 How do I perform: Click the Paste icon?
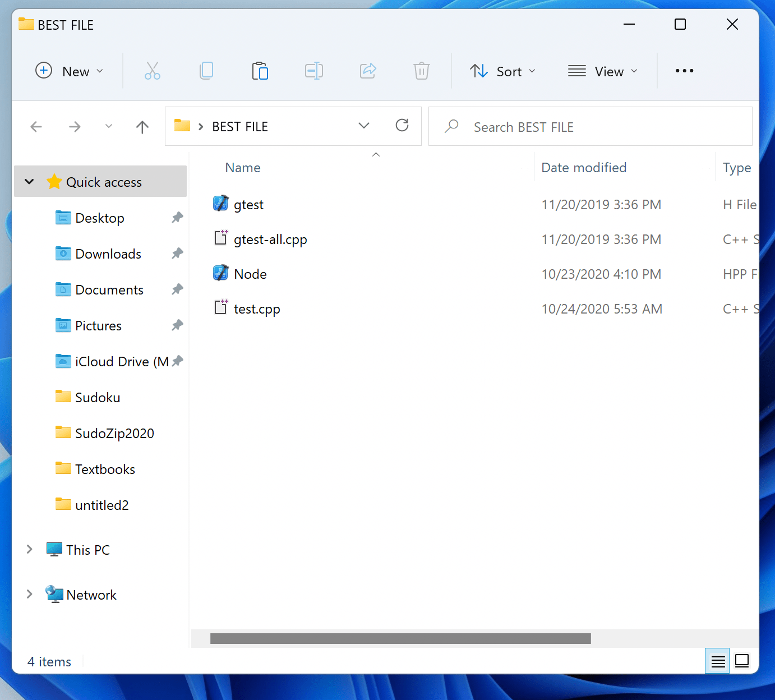pyautogui.click(x=260, y=71)
